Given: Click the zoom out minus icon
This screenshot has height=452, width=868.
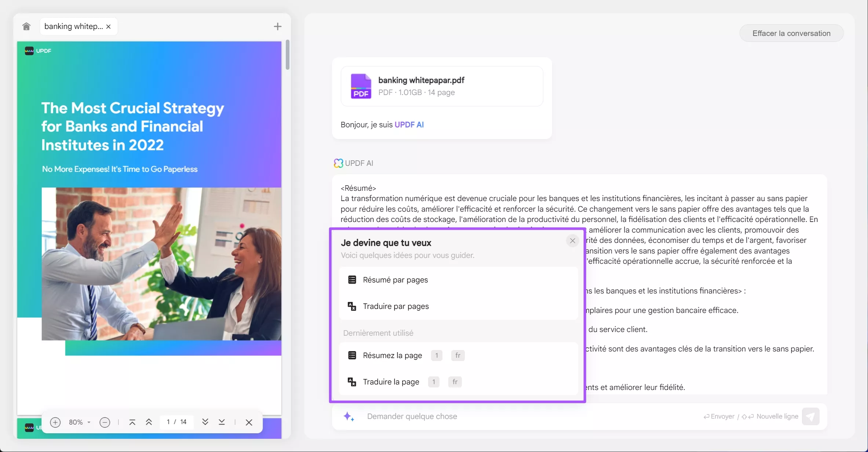Looking at the screenshot, I should (x=105, y=422).
